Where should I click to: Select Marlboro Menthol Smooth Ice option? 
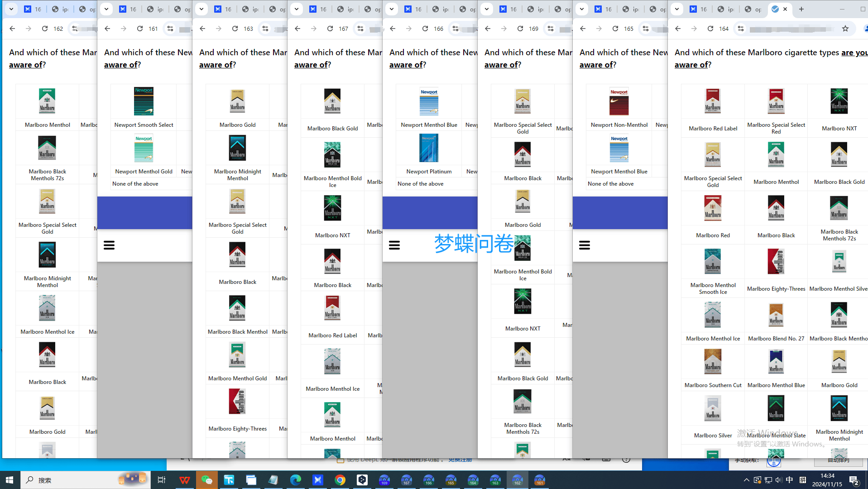(x=713, y=271)
